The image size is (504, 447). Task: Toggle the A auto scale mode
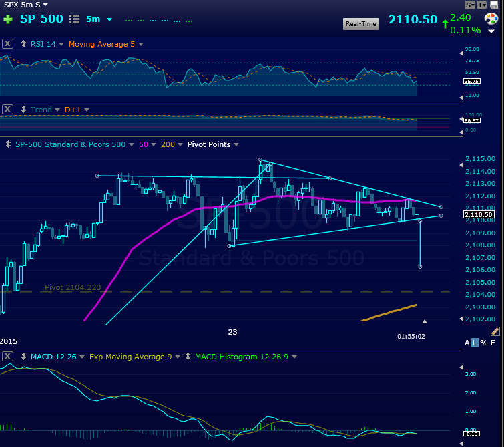click(x=467, y=343)
